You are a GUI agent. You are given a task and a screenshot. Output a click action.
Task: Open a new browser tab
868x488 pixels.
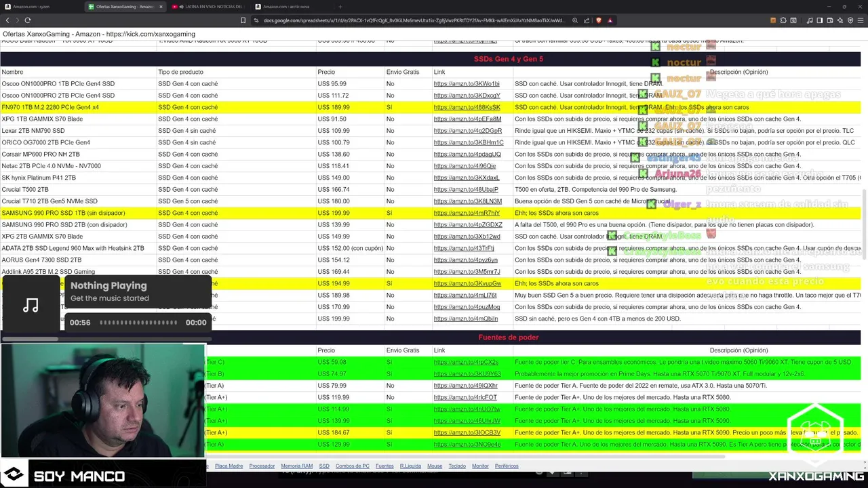coord(340,7)
